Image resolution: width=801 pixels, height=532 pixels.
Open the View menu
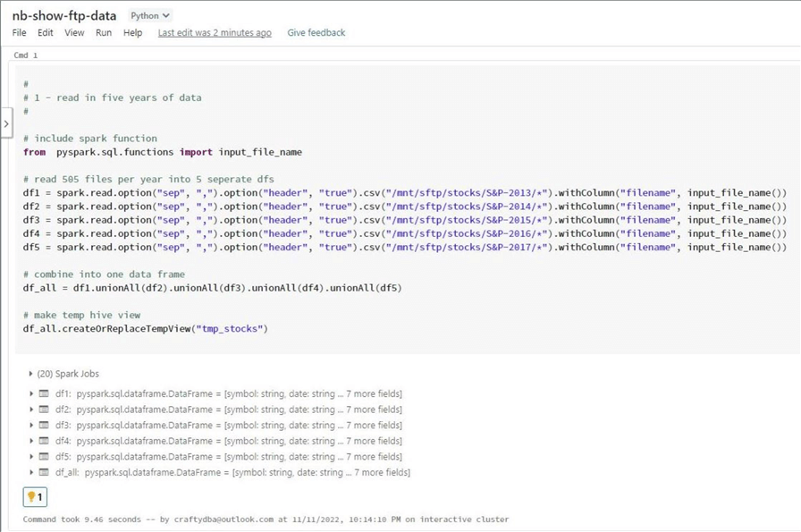(x=74, y=33)
